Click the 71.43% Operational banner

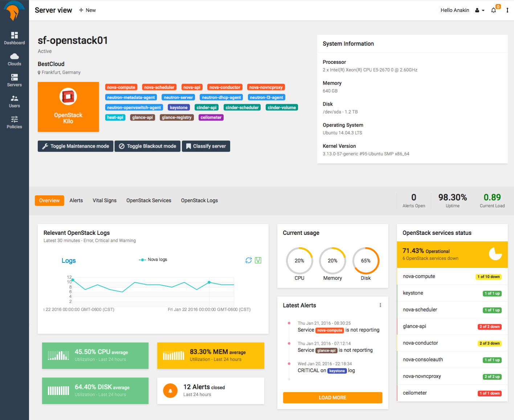[x=452, y=254]
